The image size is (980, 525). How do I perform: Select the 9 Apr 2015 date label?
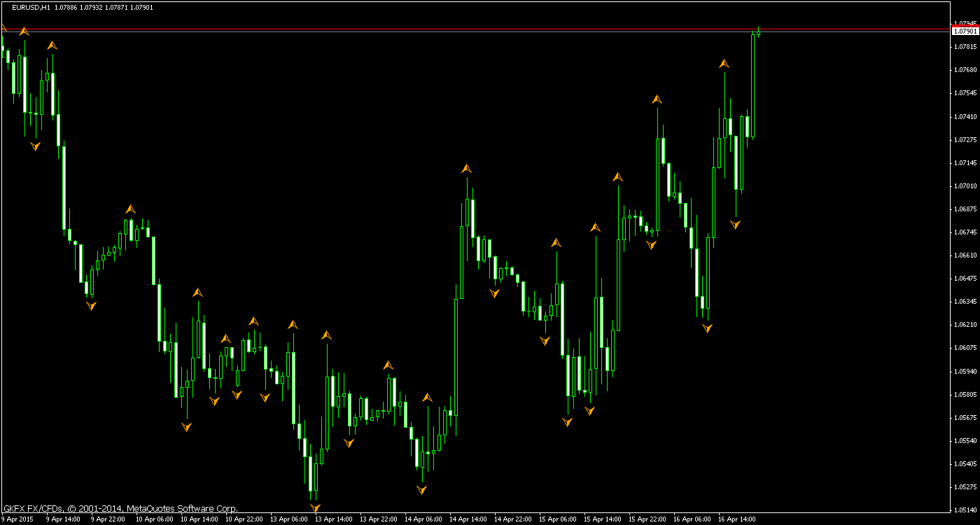pyautogui.click(x=19, y=520)
